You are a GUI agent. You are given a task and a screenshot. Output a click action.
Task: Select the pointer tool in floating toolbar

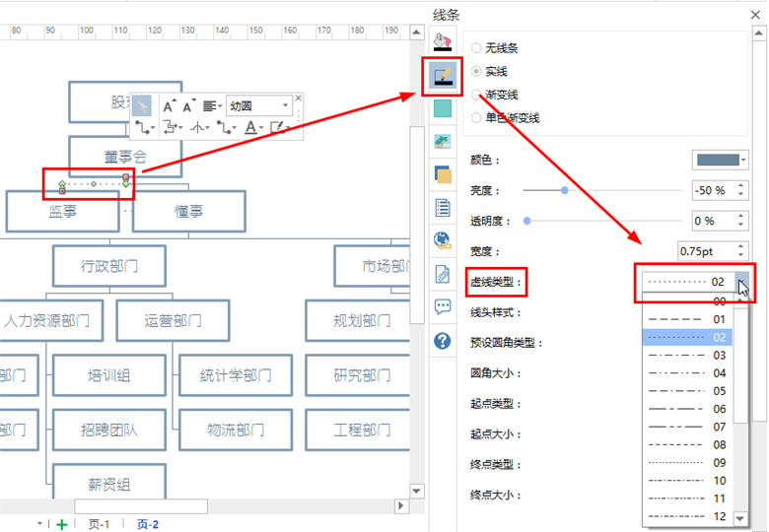tap(142, 105)
